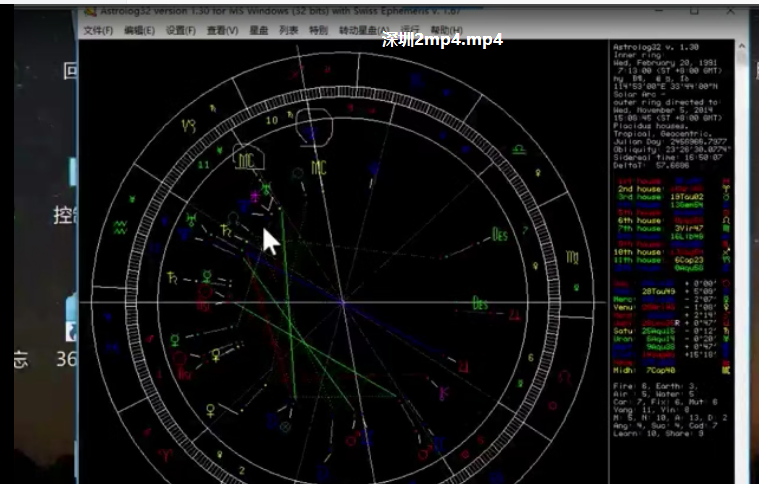Click house number 7 in the chart
The width and height of the screenshot is (759, 484).
point(525,230)
